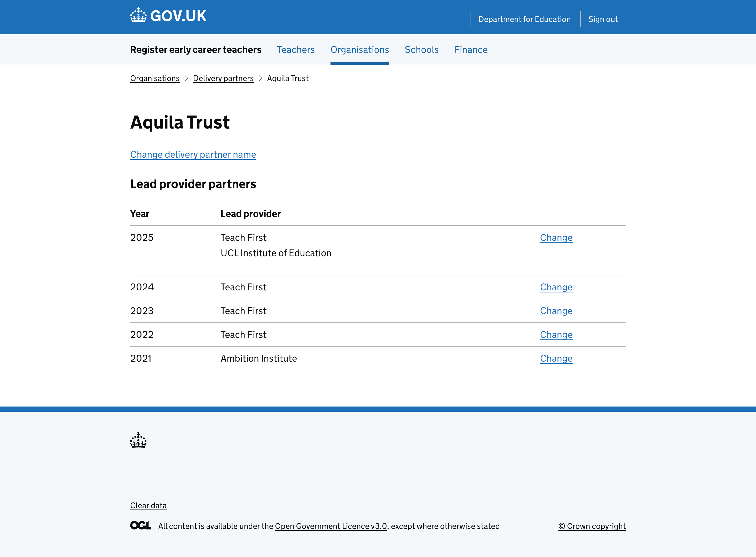Change the 2023 lead provider
Screen dimensions: 756x557
556,311
